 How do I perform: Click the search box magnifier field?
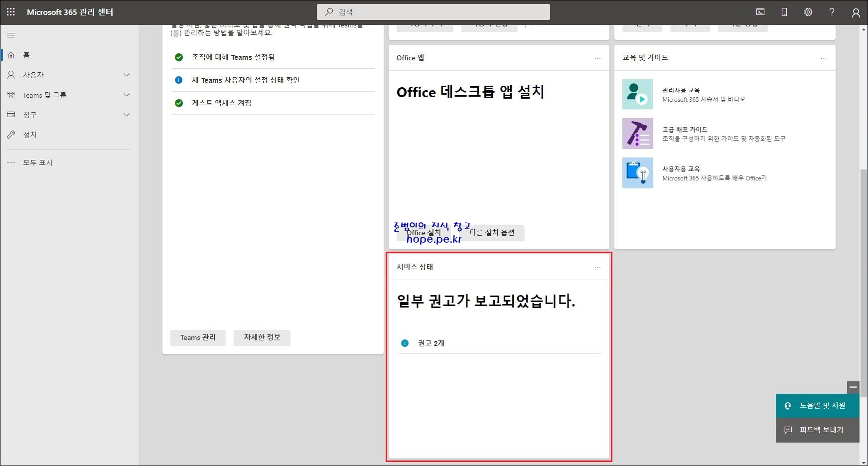pyautogui.click(x=434, y=12)
